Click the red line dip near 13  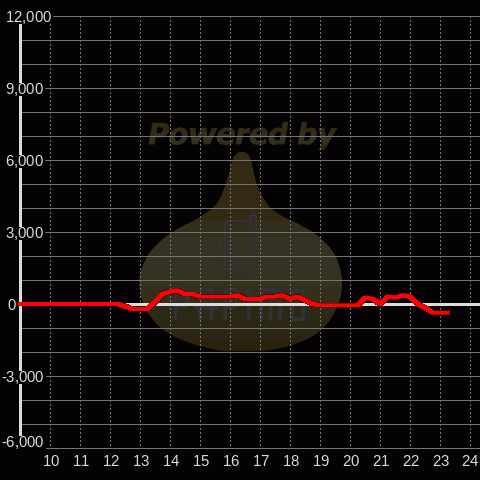click(139, 309)
